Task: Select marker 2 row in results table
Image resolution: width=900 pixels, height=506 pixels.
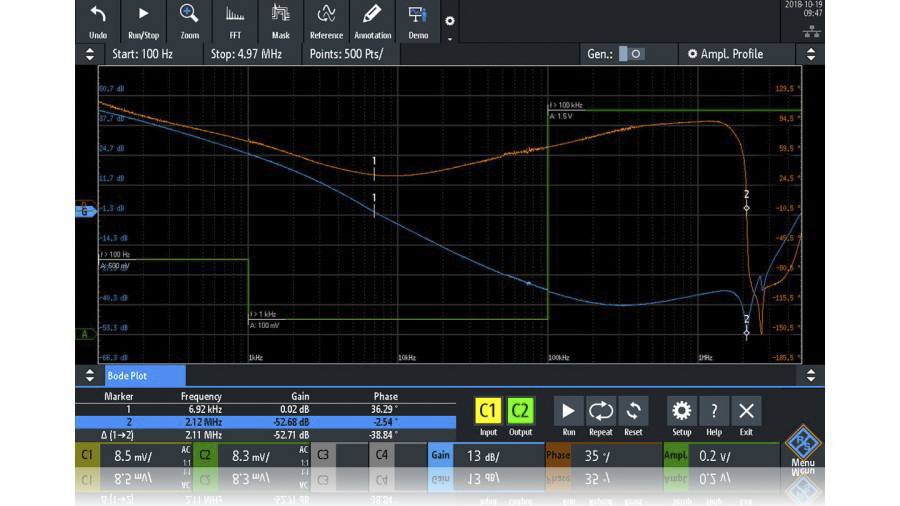Action: tap(240, 422)
